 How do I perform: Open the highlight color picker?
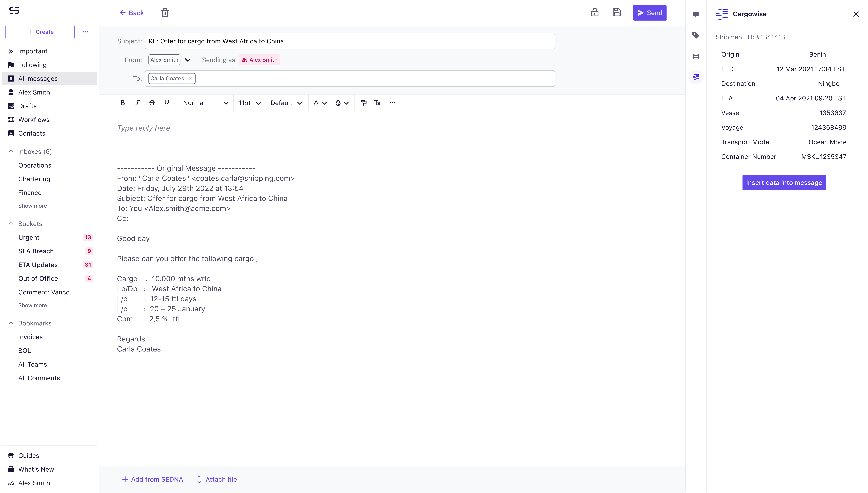342,103
